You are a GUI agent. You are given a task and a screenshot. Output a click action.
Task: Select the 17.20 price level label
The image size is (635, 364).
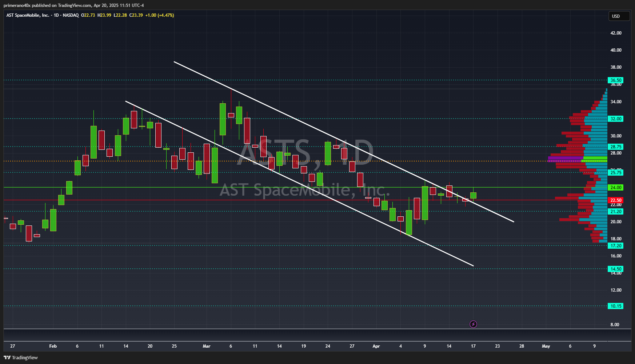click(616, 246)
